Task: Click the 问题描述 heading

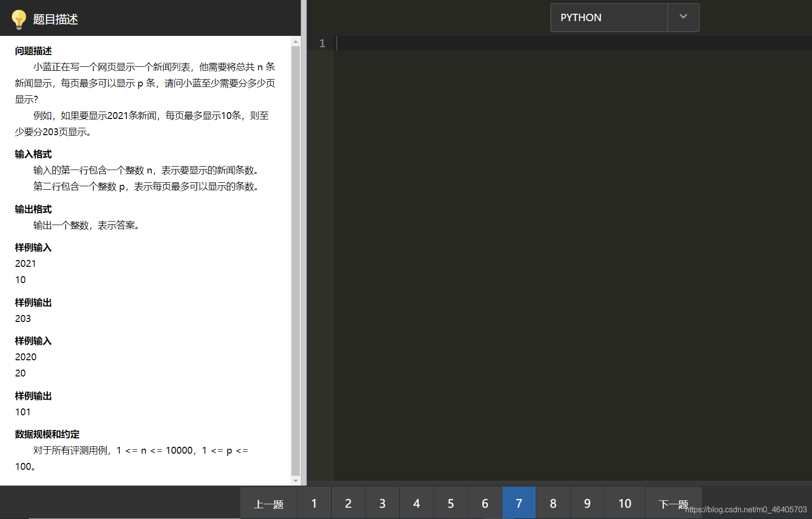Action: click(33, 51)
